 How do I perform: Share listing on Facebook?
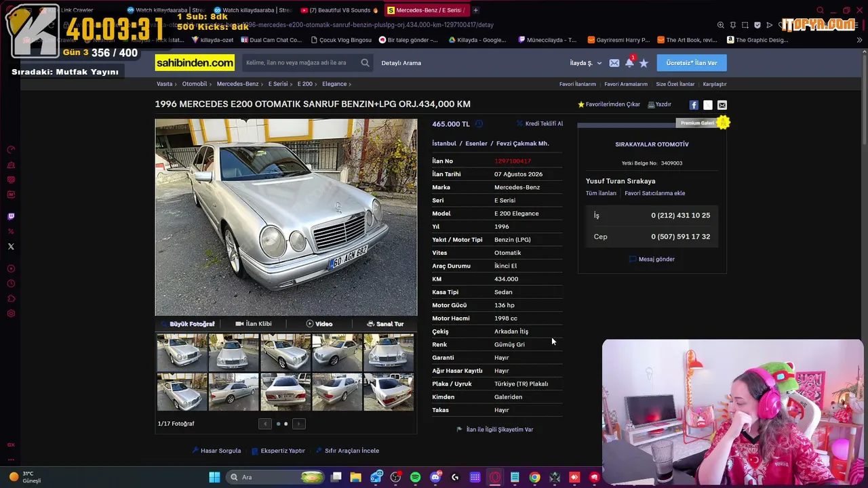pos(694,105)
